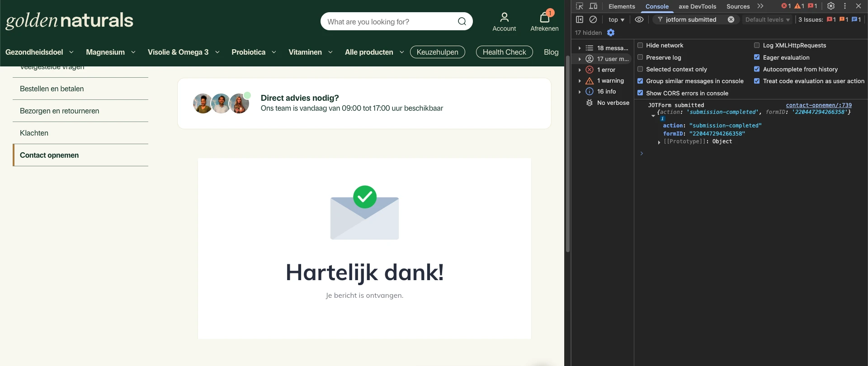868x366 pixels.
Task: Open the Afrekenen cart icon
Action: (544, 21)
